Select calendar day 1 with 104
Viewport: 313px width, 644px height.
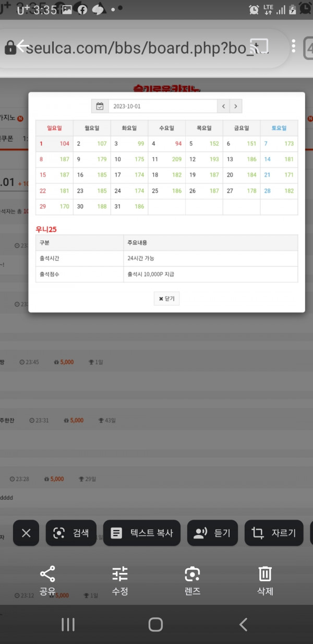point(54,144)
